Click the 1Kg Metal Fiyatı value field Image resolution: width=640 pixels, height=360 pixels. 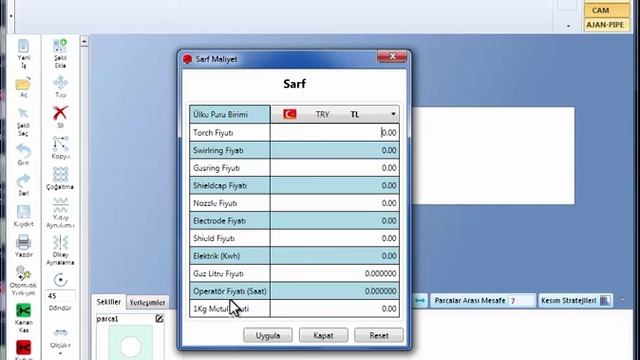tap(335, 309)
